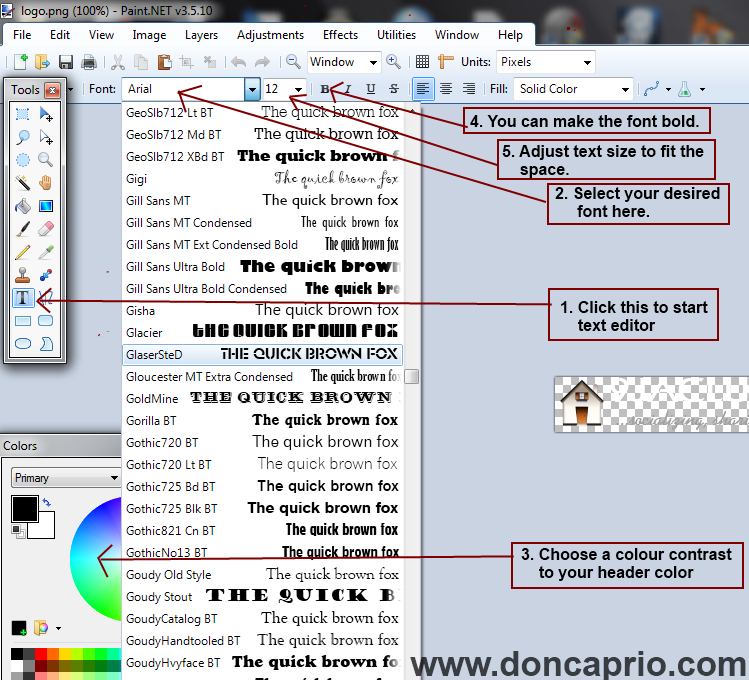Click the Open file icon

[x=43, y=62]
